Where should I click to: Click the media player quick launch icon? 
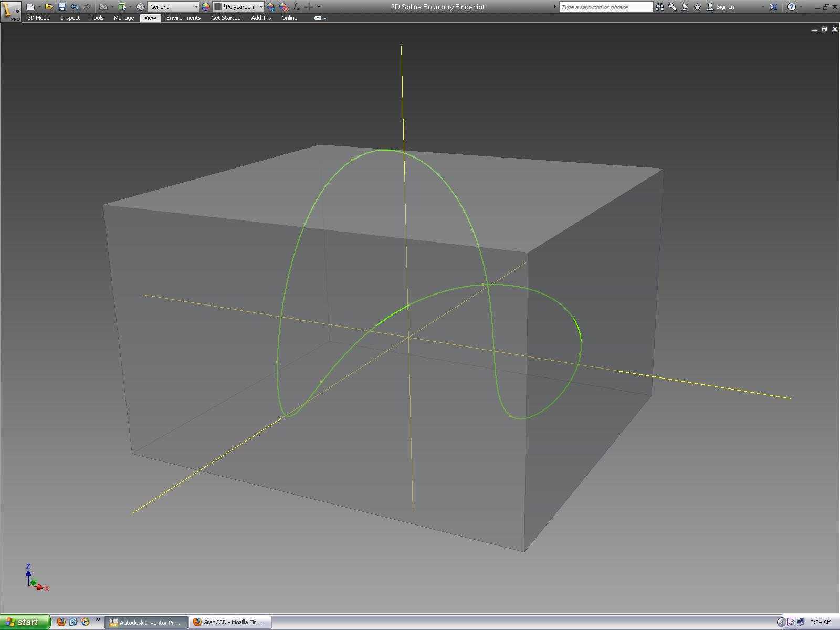(x=85, y=622)
